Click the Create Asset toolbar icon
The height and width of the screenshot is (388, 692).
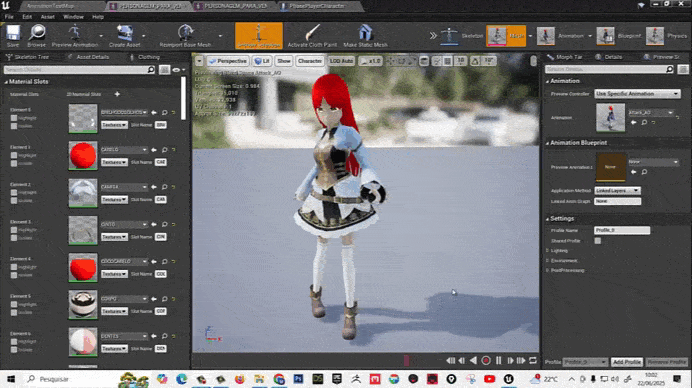[x=124, y=35]
